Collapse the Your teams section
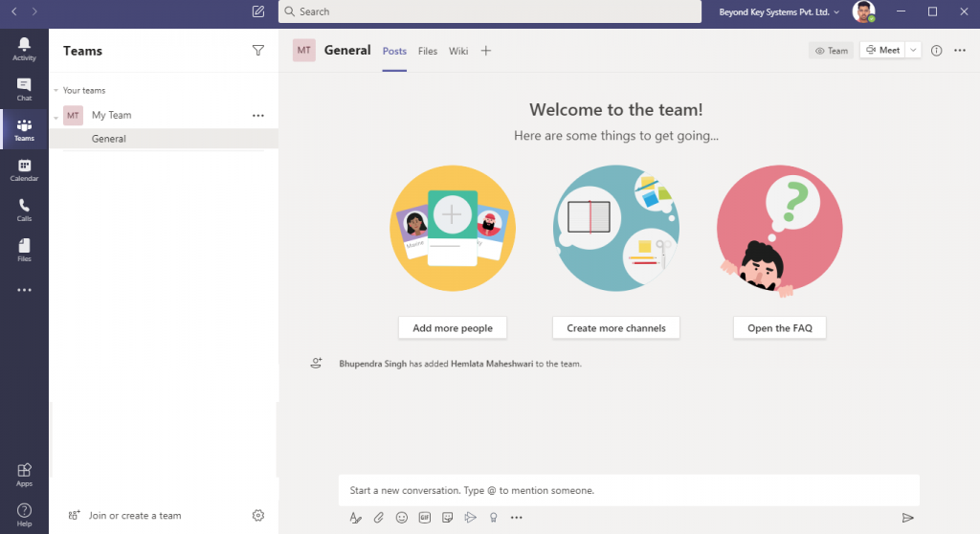Image resolution: width=980 pixels, height=534 pixels. click(56, 91)
